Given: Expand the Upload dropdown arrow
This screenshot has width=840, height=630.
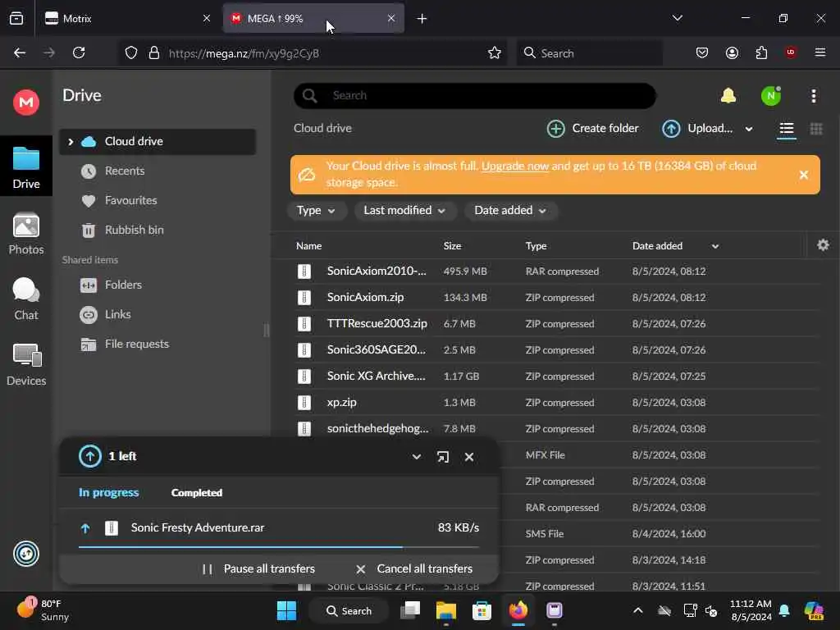Looking at the screenshot, I should 749,129.
